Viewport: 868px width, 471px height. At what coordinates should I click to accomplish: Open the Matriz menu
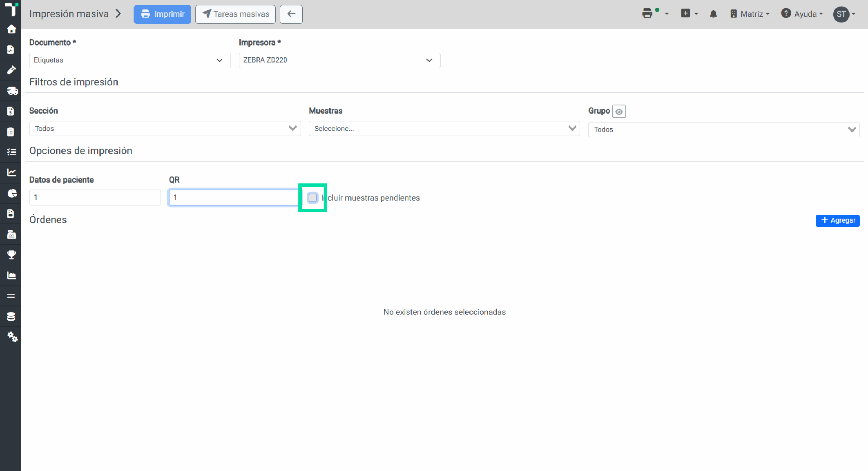click(x=750, y=14)
